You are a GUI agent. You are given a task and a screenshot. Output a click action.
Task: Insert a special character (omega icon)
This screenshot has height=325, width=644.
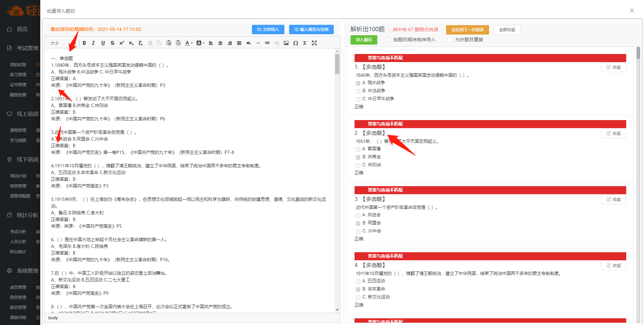coord(296,43)
